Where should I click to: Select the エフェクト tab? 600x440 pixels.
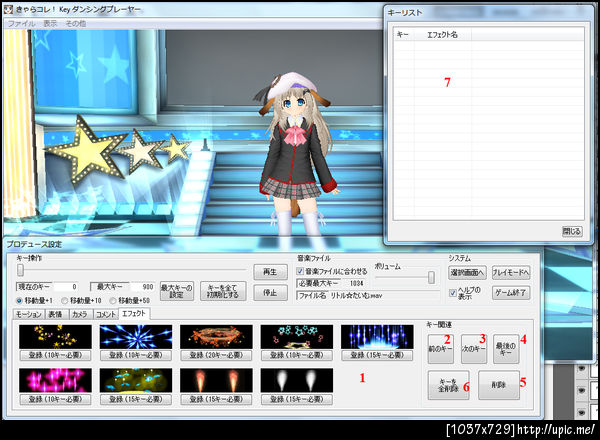(134, 313)
